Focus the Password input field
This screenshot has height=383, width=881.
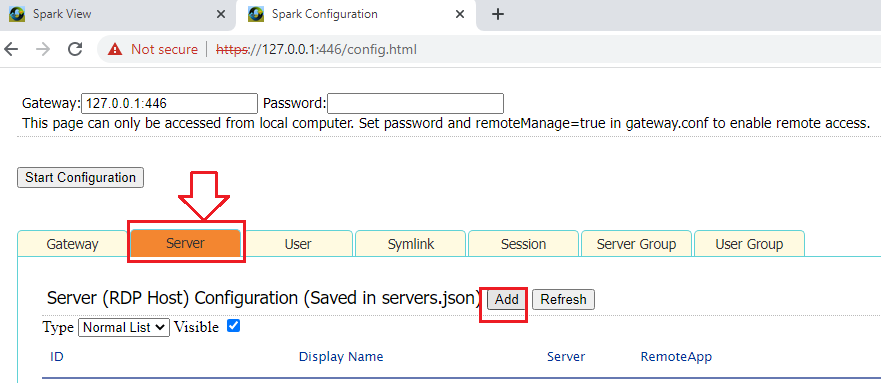pyautogui.click(x=415, y=103)
